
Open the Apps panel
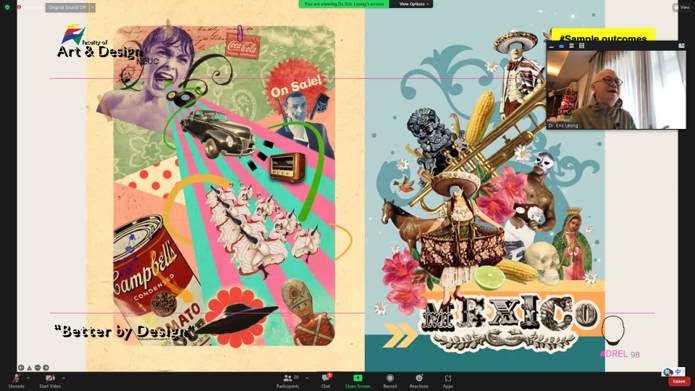coord(448,380)
